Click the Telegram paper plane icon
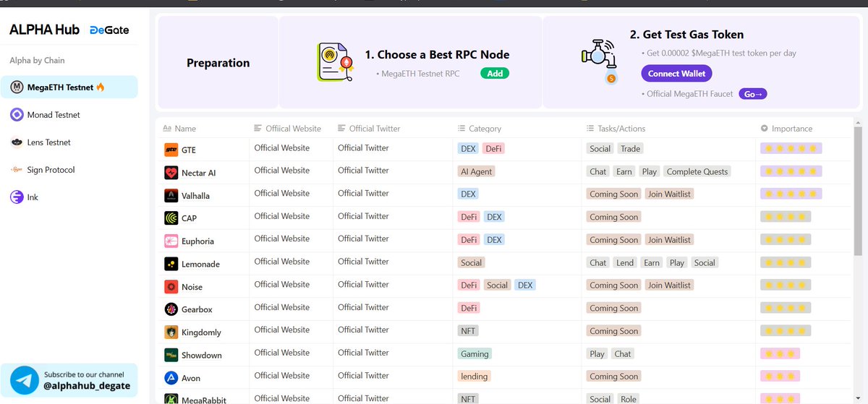 (x=25, y=381)
